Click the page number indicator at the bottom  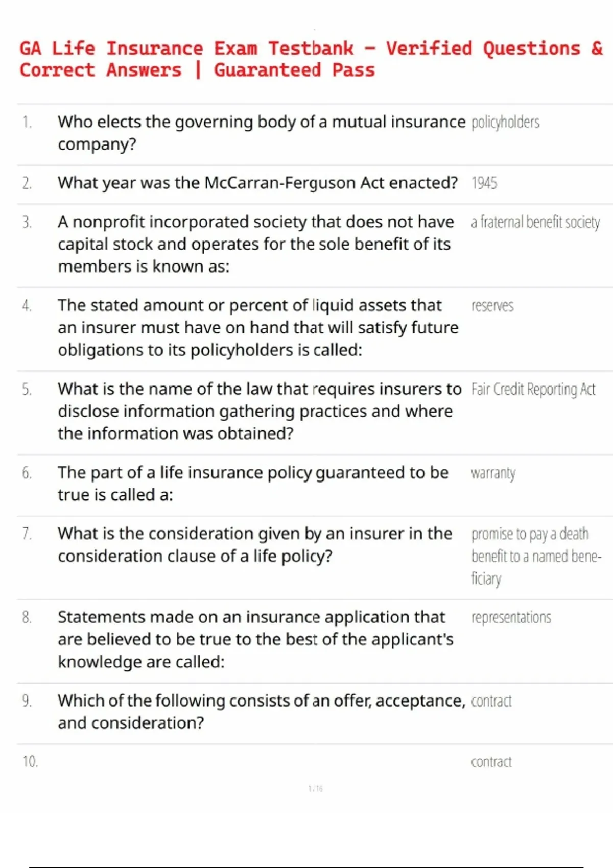click(315, 789)
